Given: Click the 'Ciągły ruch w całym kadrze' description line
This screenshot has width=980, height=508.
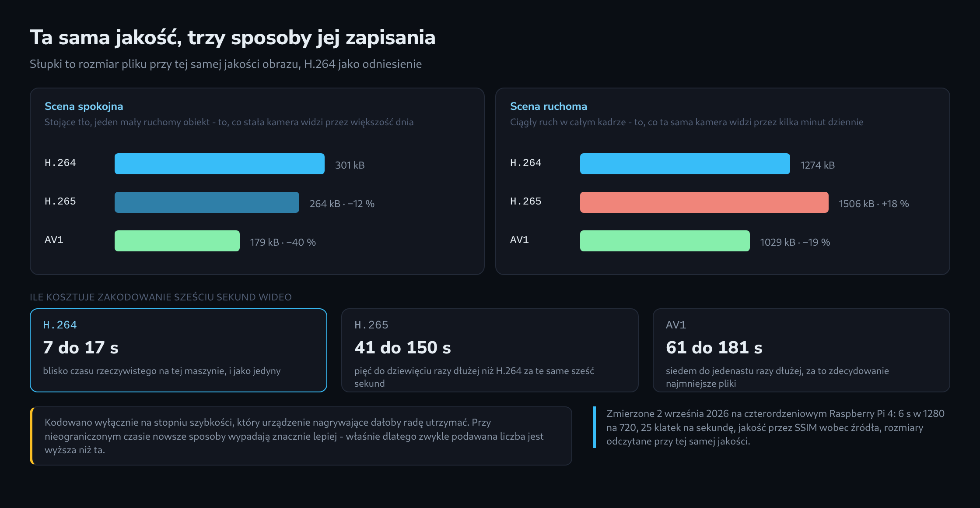Looking at the screenshot, I should click(x=687, y=122).
